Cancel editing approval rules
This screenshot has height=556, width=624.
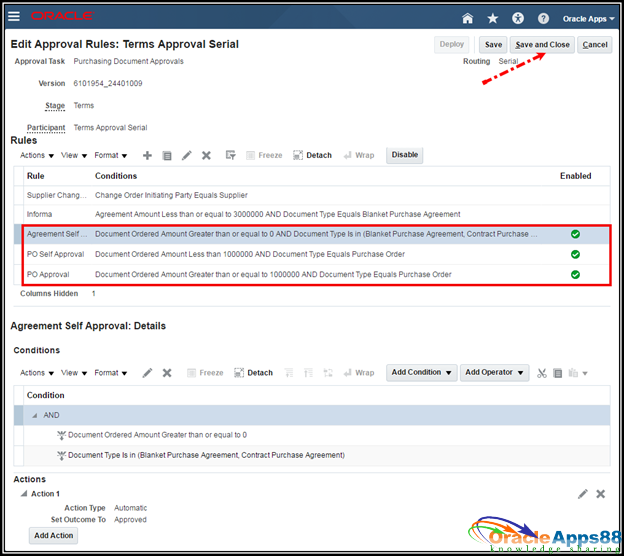click(x=595, y=45)
